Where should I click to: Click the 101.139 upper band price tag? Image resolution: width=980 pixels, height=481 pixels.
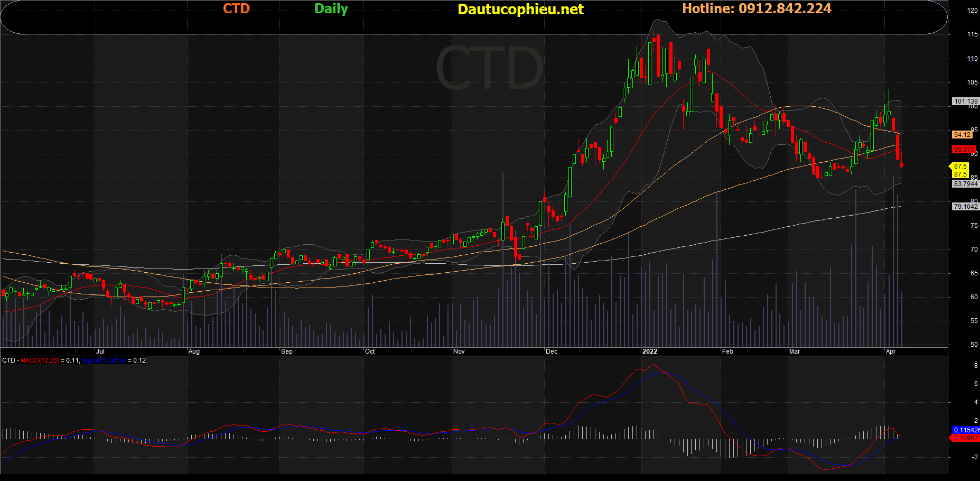[x=966, y=101]
